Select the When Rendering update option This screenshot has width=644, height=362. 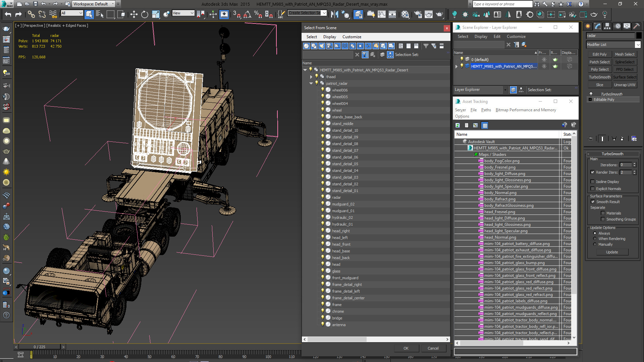[x=595, y=239]
